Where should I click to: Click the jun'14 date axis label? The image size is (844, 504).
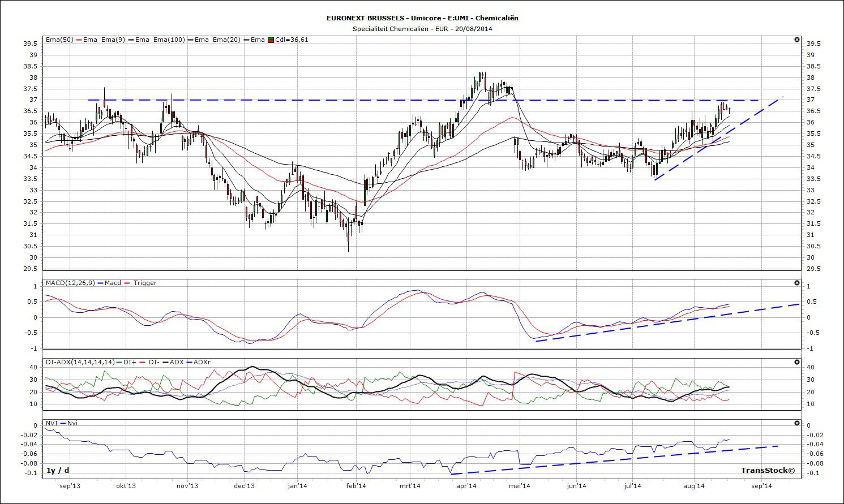(576, 486)
